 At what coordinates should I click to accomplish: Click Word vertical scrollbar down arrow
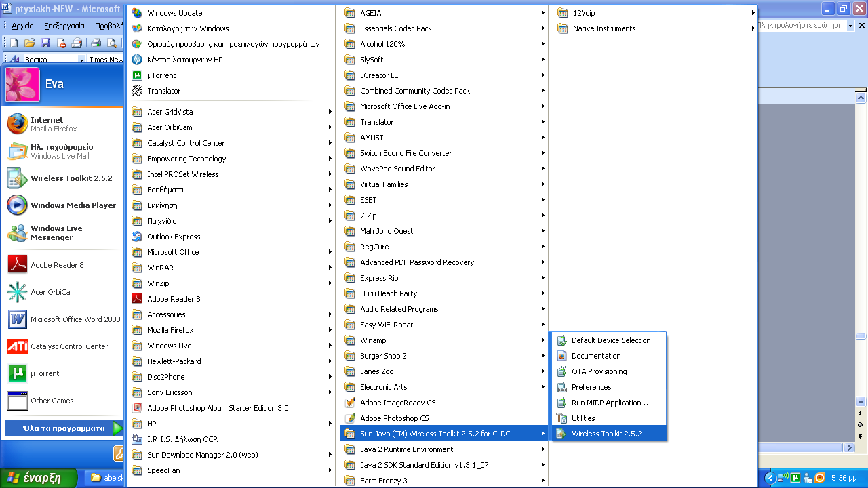coord(861,401)
